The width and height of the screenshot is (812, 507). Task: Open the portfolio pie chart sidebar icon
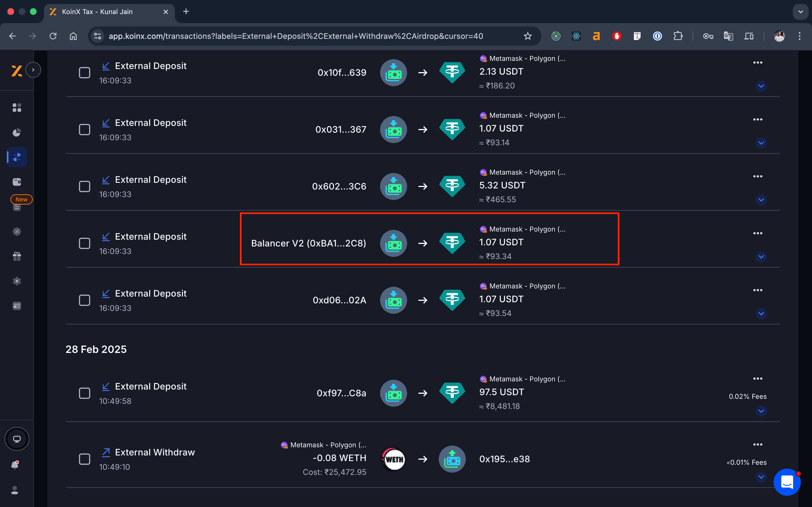pos(17,132)
